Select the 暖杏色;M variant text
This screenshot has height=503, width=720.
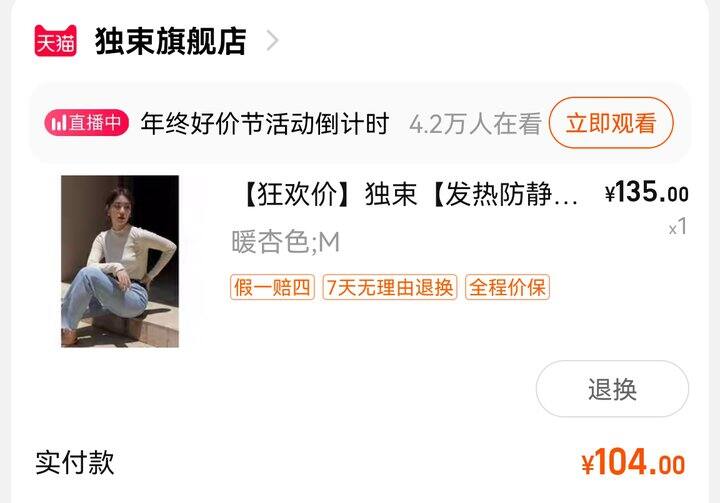[285, 242]
